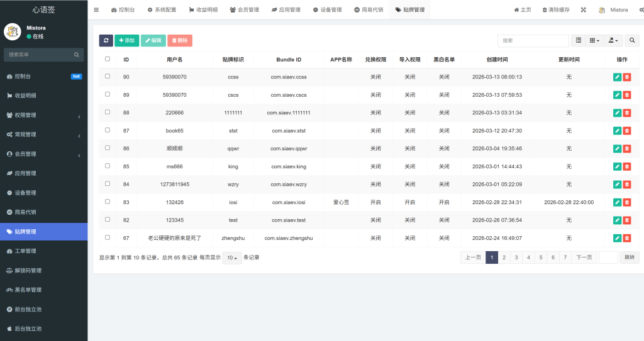
Task: Open 前台独立池 in sidebar
Action: (x=43, y=310)
